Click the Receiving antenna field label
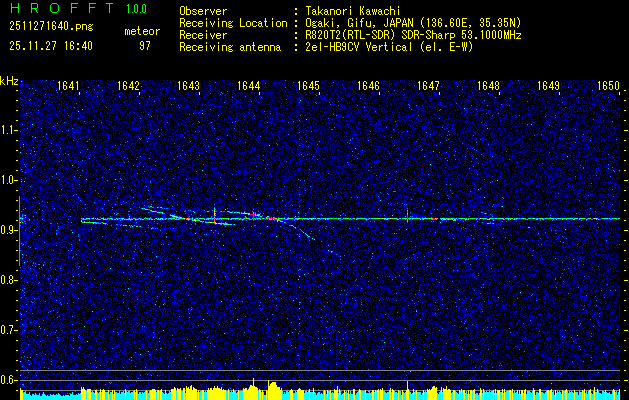The image size is (629, 400). pyautogui.click(x=230, y=47)
